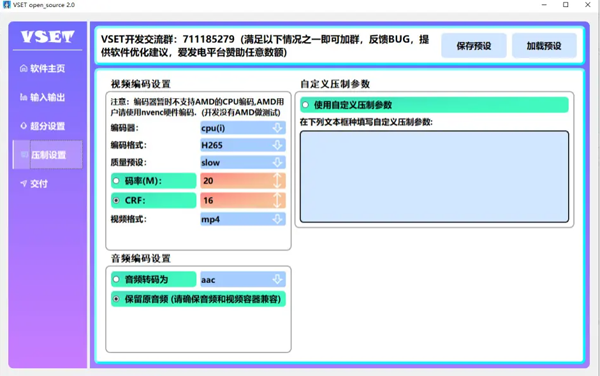Click the 自定义压制参数 heading

tap(335, 84)
